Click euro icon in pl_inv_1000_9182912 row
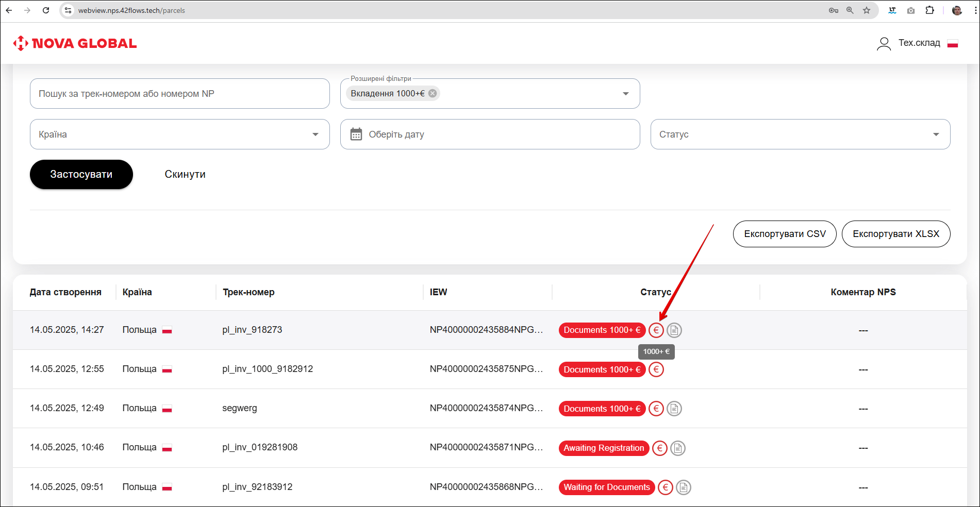 (x=656, y=369)
